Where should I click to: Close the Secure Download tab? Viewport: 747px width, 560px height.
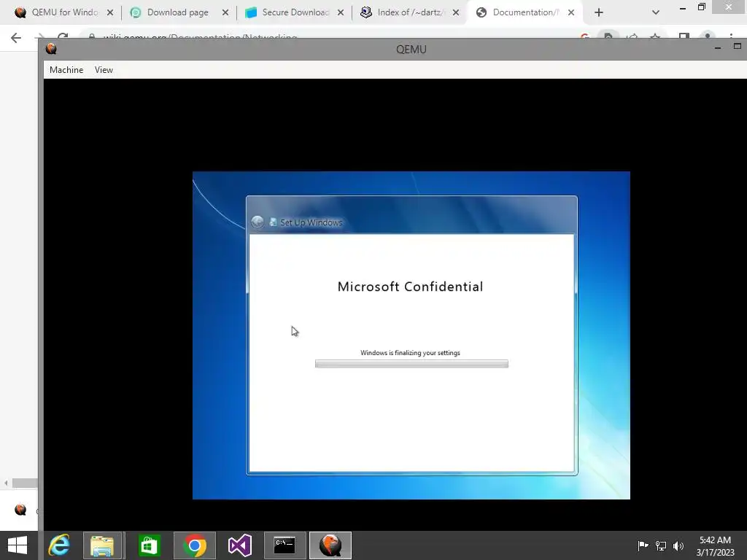coord(341,13)
